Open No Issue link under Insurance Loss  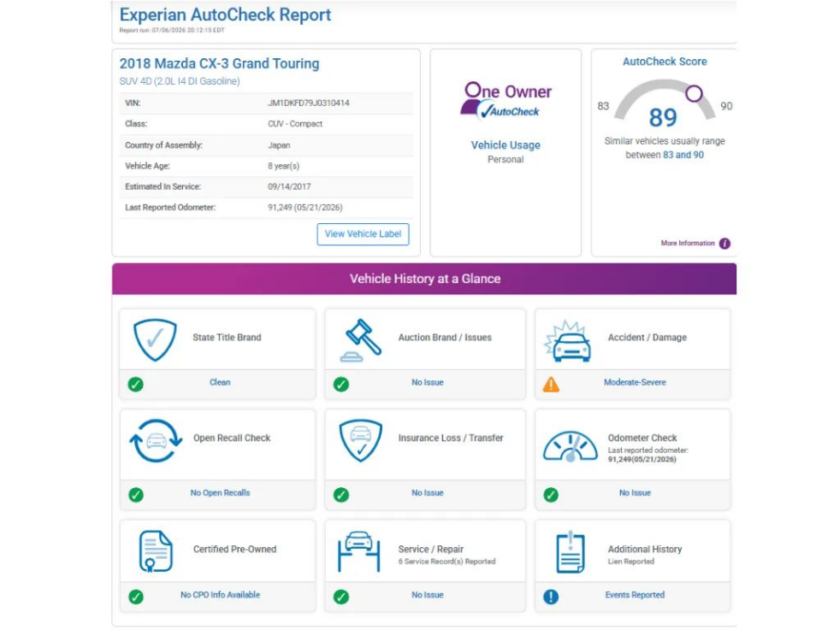(428, 493)
